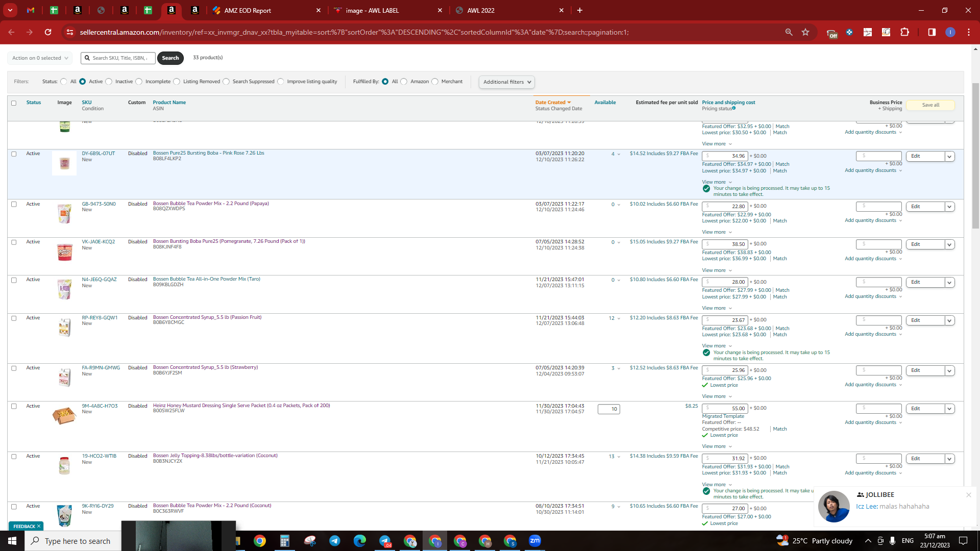Screen dimensions: 980x551
Task: Open the tab search dropdown arrow
Action: pyautogui.click(x=10, y=10)
